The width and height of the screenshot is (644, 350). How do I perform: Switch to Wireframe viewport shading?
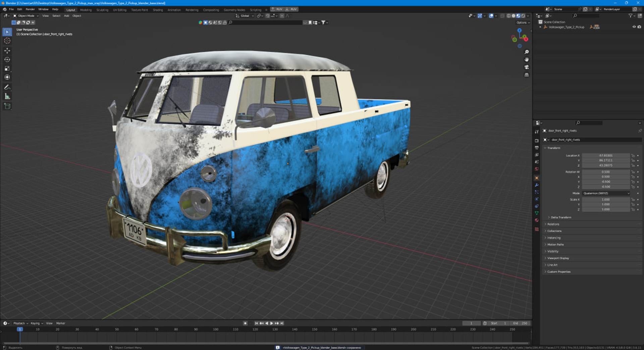tap(508, 16)
